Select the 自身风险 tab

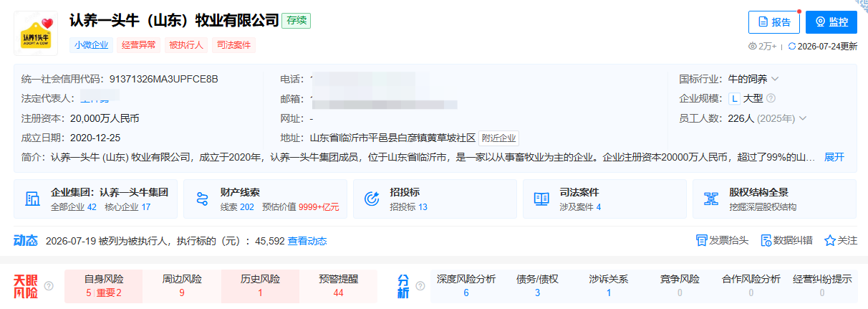[x=104, y=285]
